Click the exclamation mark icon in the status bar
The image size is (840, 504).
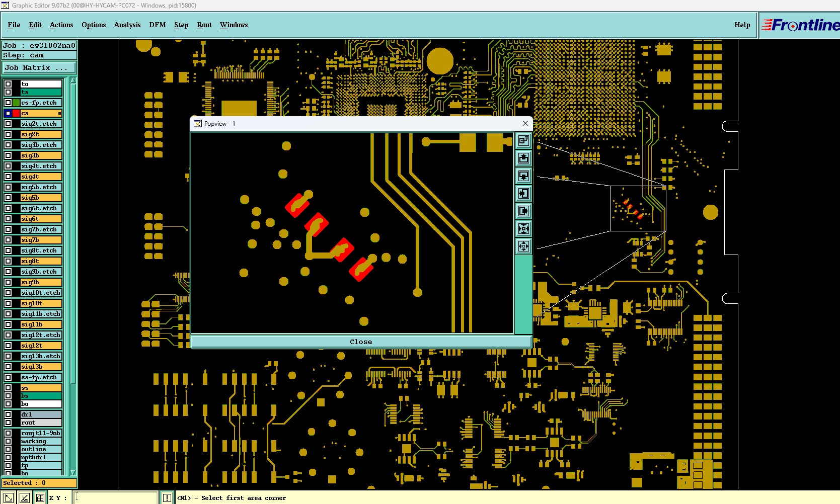tap(167, 498)
